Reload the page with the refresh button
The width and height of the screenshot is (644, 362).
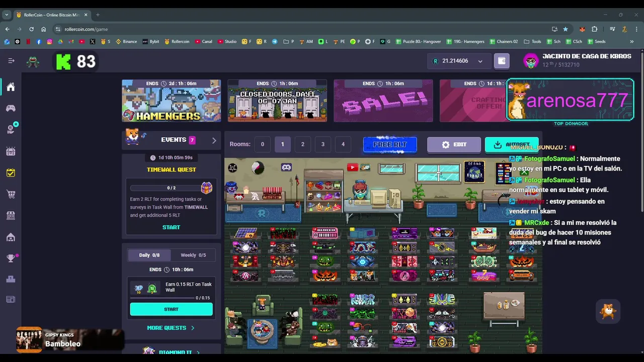(31, 29)
